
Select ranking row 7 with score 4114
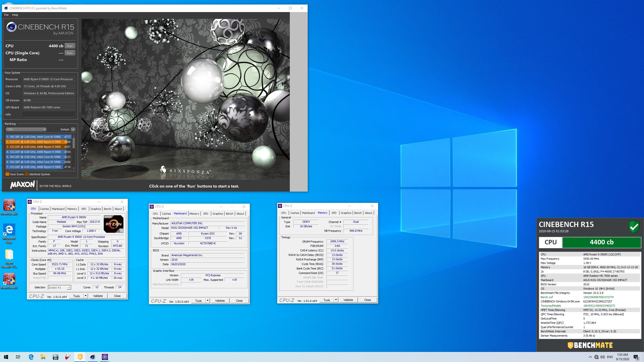(x=39, y=167)
